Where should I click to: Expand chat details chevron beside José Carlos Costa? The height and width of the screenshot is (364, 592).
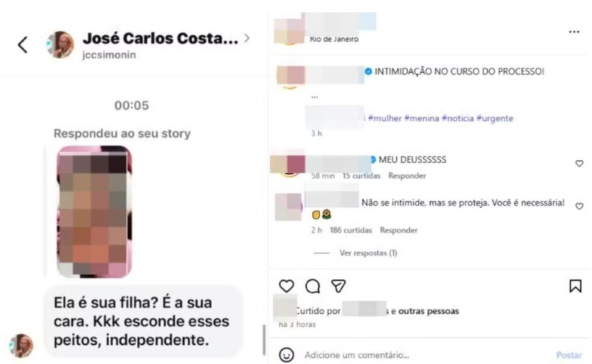point(247,38)
